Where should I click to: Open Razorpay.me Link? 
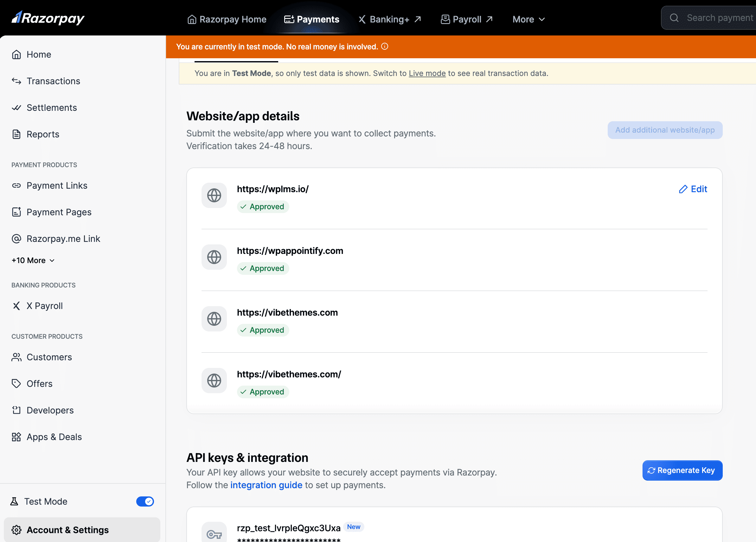pyautogui.click(x=83, y=239)
